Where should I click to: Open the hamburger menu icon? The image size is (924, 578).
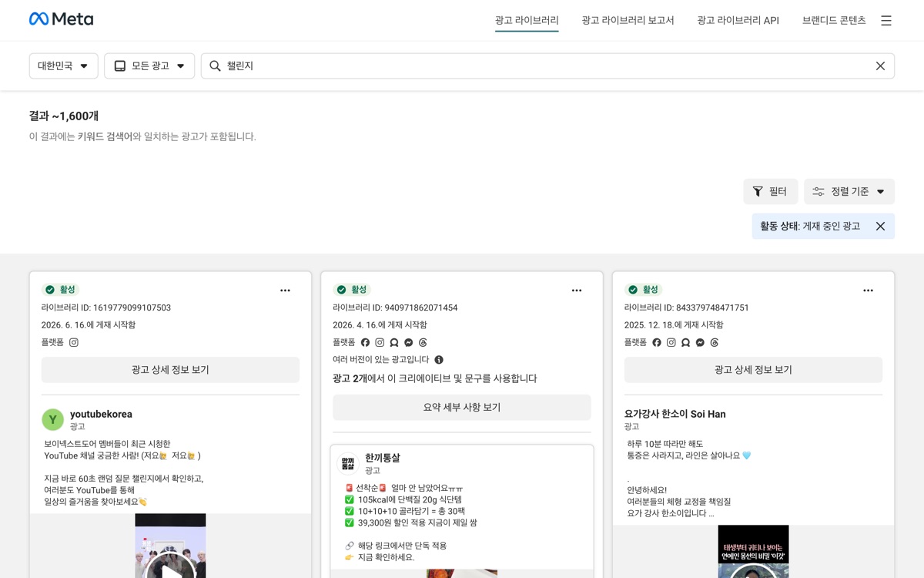tap(886, 21)
